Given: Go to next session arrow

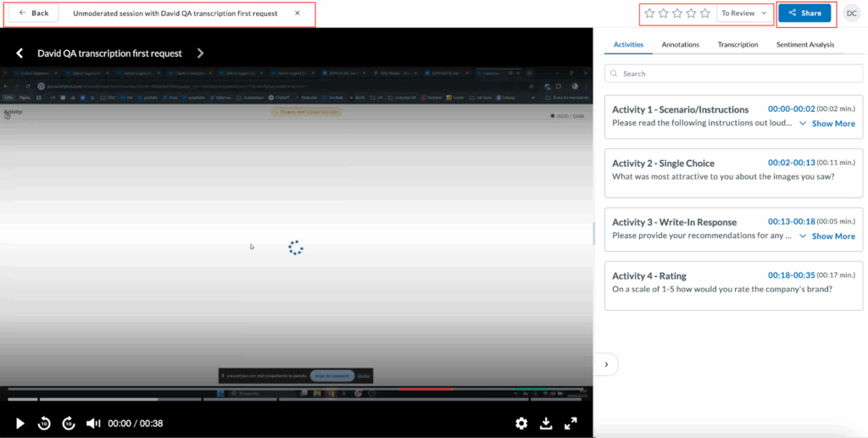Looking at the screenshot, I should tap(201, 53).
